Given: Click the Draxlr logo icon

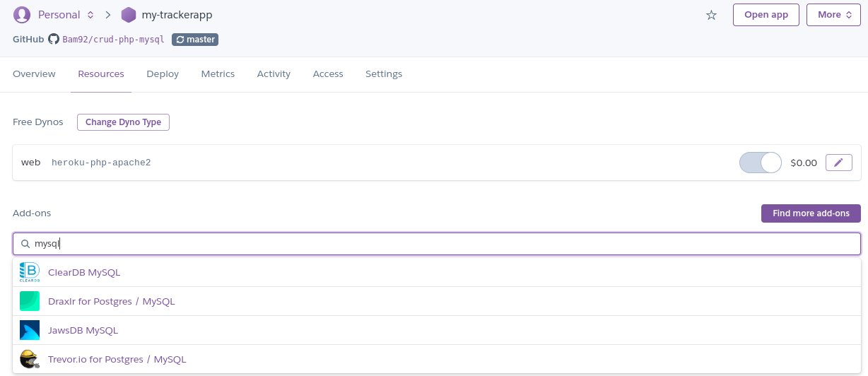Looking at the screenshot, I should pyautogui.click(x=30, y=301).
